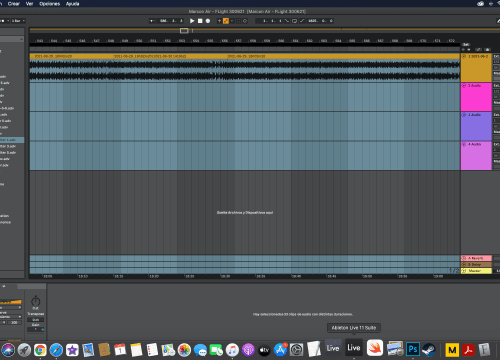Open the Miro M icon in Dock

pyautogui.click(x=452, y=350)
